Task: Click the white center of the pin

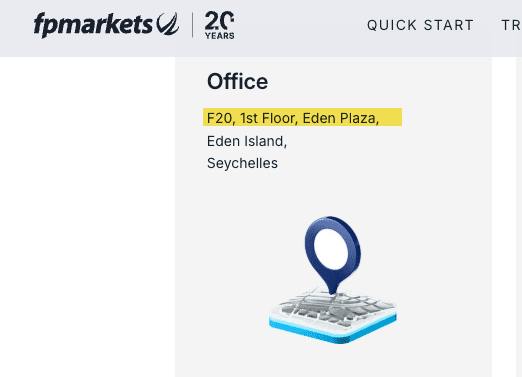Action: coord(333,249)
